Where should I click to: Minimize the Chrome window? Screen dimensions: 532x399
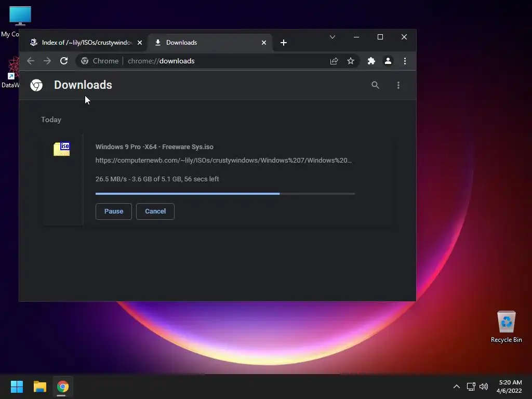coord(356,37)
